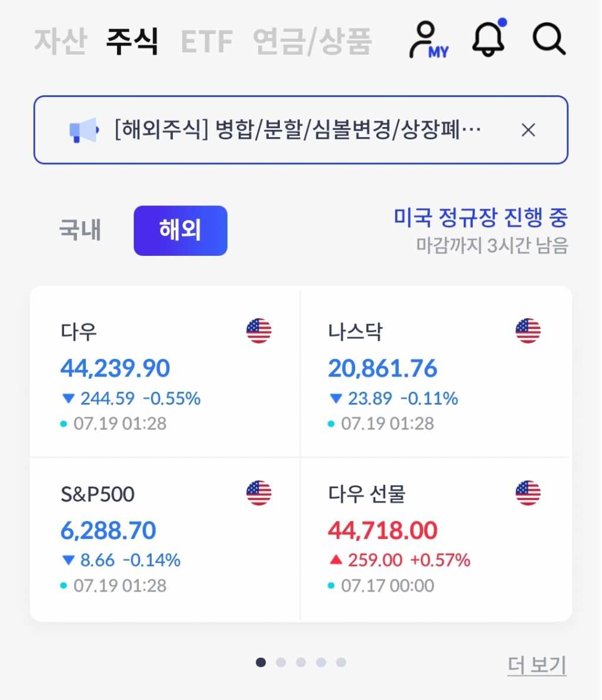Jump to the second carousel page dot

click(x=281, y=662)
